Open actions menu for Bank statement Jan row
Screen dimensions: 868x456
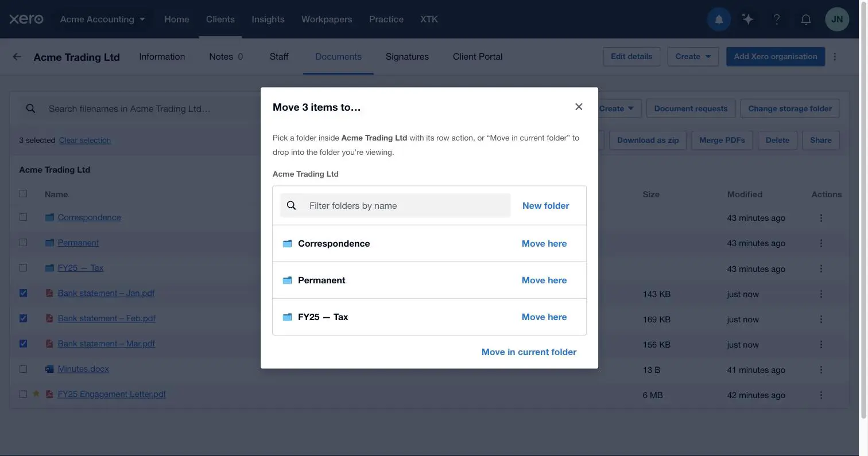[821, 294]
